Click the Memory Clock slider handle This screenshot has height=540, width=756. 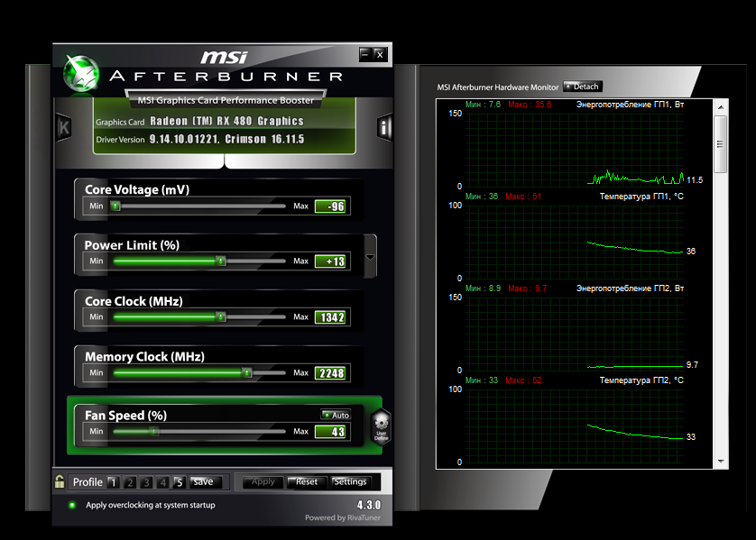[247, 373]
